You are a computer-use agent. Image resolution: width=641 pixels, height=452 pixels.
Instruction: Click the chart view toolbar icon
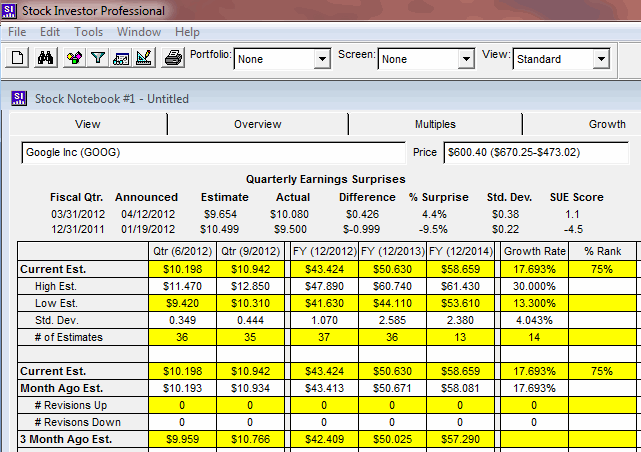121,59
